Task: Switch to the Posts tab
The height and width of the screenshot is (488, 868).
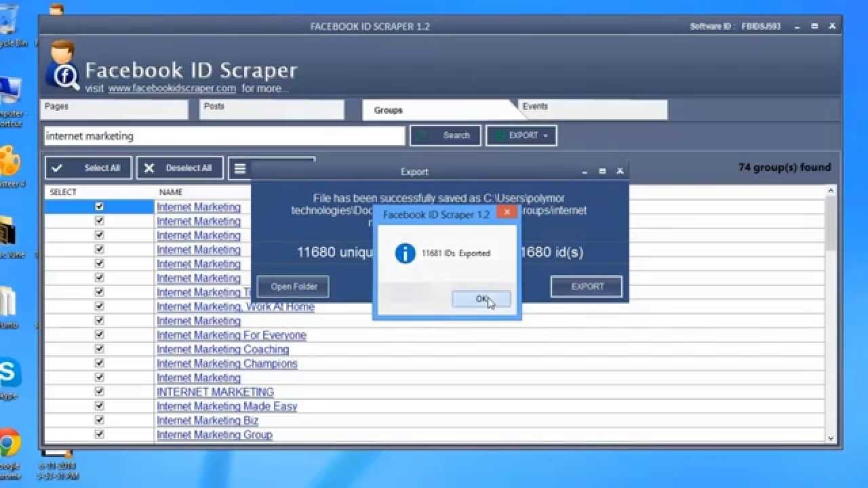Action: click(273, 110)
